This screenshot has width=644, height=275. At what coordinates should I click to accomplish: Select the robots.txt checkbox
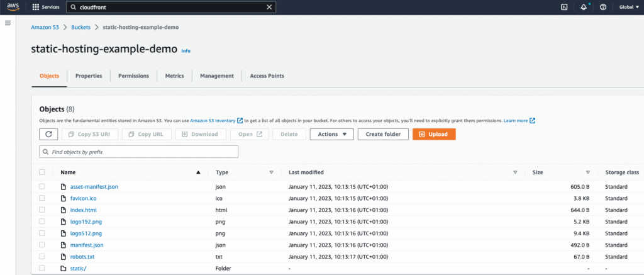pyautogui.click(x=42, y=257)
